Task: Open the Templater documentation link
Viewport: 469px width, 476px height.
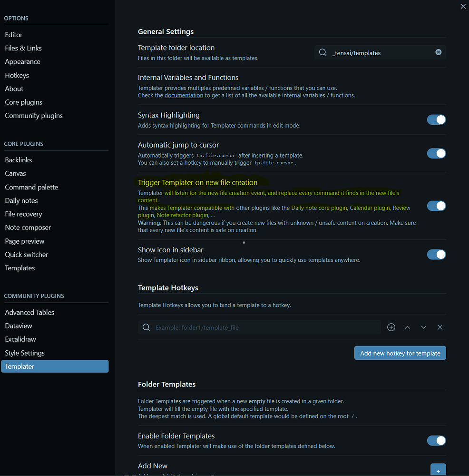Action: tap(184, 95)
